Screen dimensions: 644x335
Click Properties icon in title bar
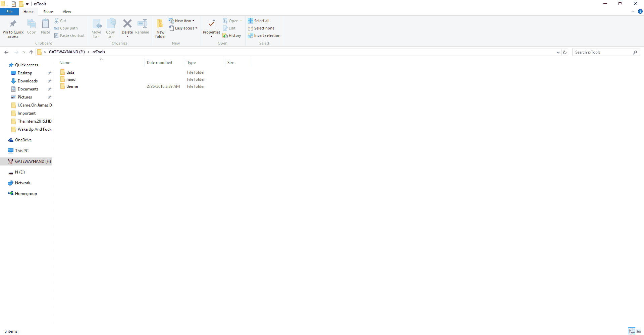[x=14, y=4]
